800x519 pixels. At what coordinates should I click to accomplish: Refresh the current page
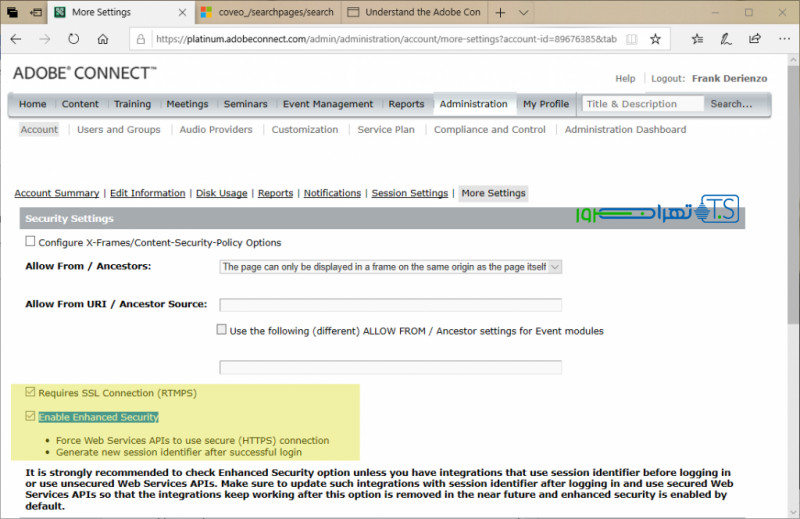click(x=73, y=39)
